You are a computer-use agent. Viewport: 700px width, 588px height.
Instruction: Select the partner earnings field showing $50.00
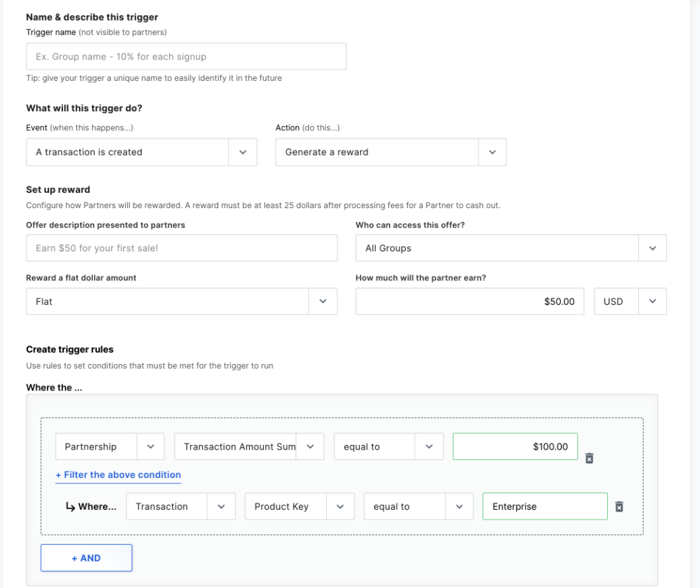click(x=469, y=301)
